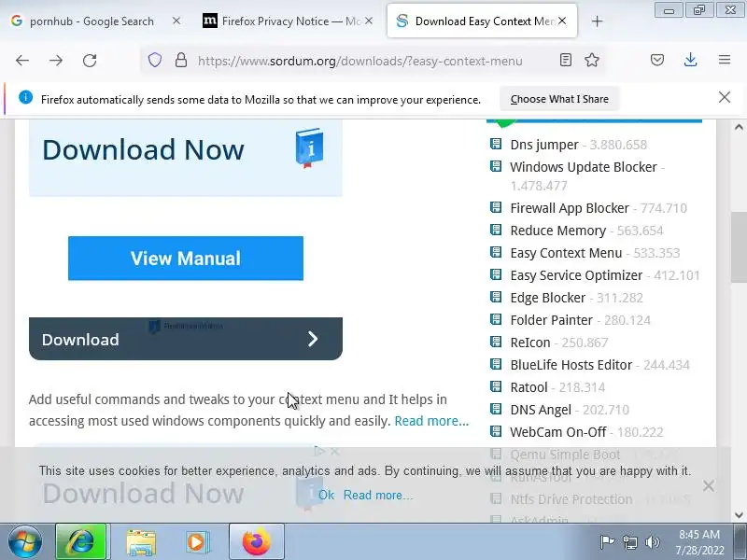Open Windows Update Blocker link
Screen dimensions: 747x560
click(584, 167)
